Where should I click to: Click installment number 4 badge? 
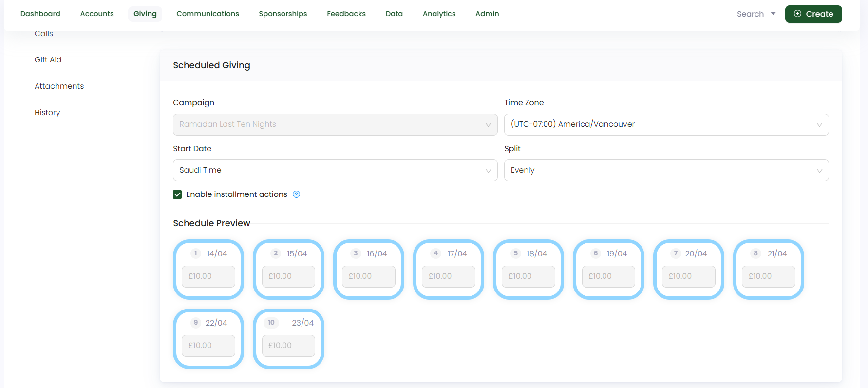435,253
